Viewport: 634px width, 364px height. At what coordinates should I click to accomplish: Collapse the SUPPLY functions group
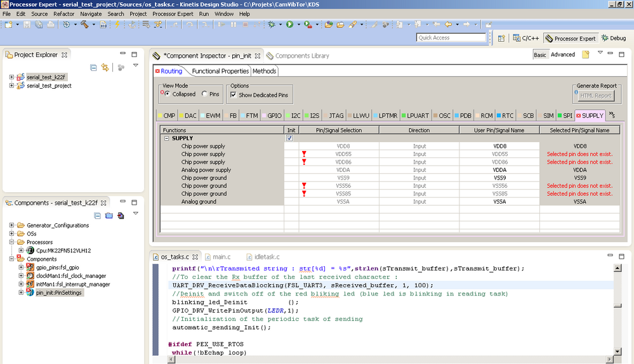pos(167,138)
